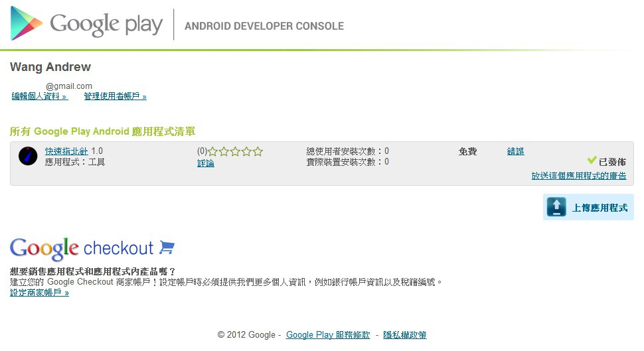
Task: Click the green published checkmark icon
Action: click(x=592, y=161)
